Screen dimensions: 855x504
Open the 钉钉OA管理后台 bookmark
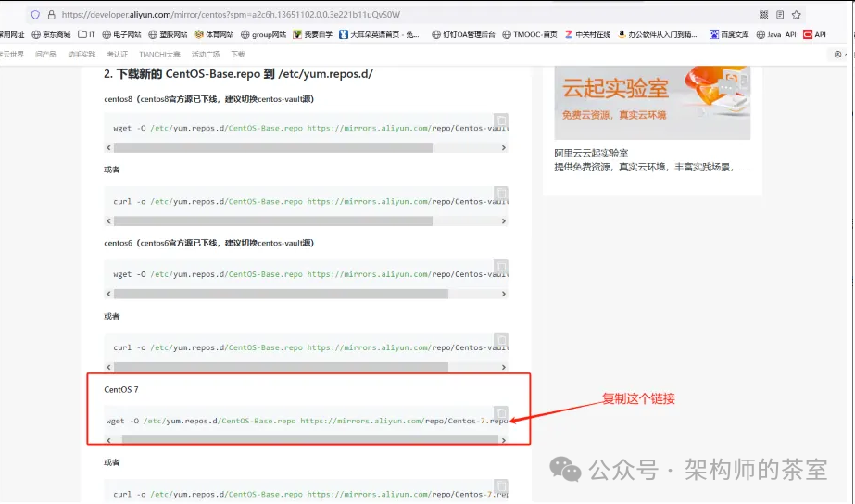(x=463, y=34)
